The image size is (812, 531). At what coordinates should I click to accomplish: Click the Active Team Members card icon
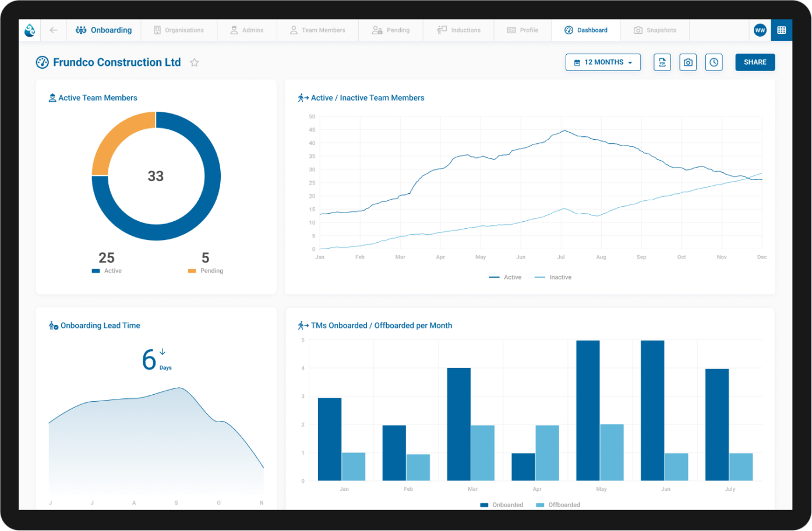click(52, 98)
